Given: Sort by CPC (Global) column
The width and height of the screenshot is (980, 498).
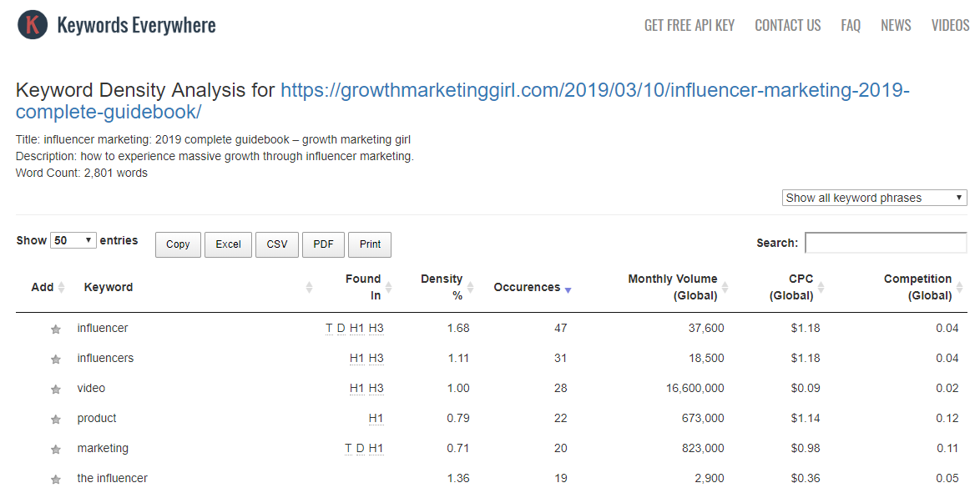Looking at the screenshot, I should click(797, 288).
